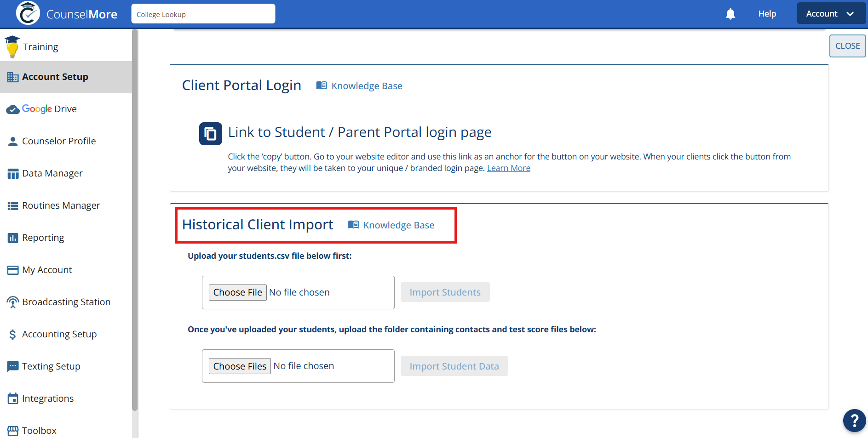Screen dimensions: 868x438
Task: Open Google Drive in the sidebar
Action: point(66,109)
